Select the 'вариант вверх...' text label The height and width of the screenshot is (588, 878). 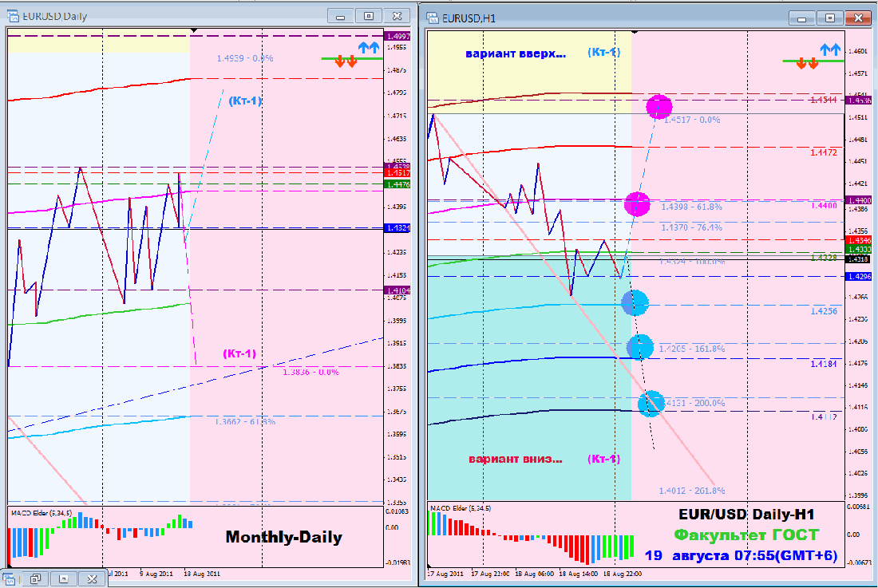(x=516, y=54)
